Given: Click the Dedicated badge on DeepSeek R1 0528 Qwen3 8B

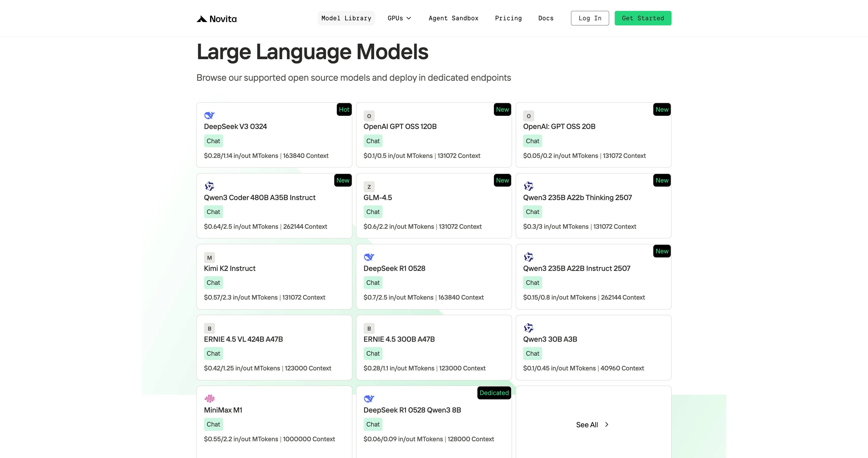Looking at the screenshot, I should tap(494, 392).
